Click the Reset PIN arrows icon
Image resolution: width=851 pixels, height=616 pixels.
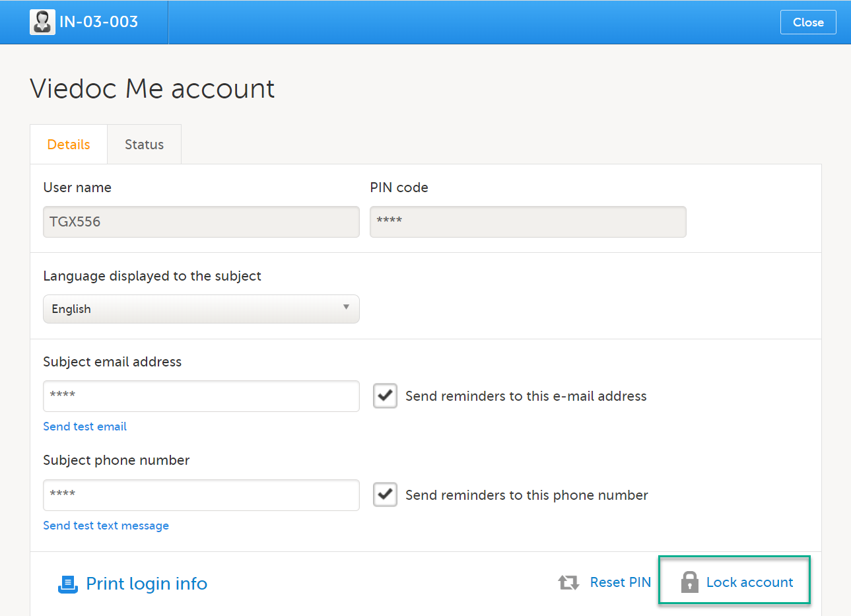568,582
